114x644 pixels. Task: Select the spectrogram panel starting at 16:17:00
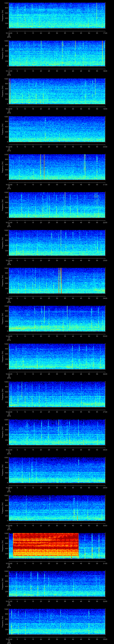57,53
